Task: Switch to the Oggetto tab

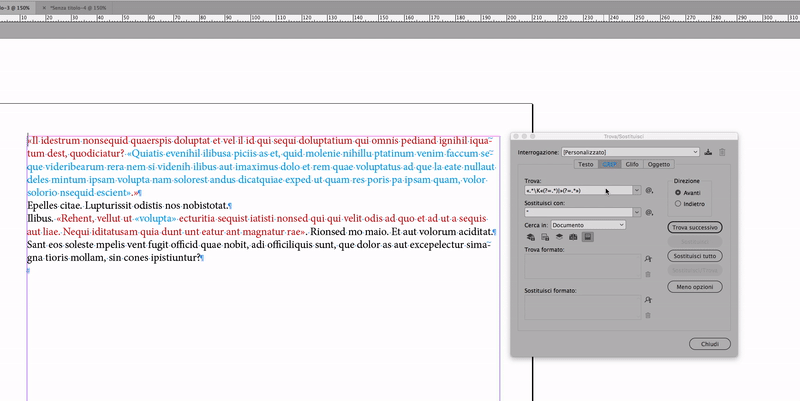Action: [659, 164]
